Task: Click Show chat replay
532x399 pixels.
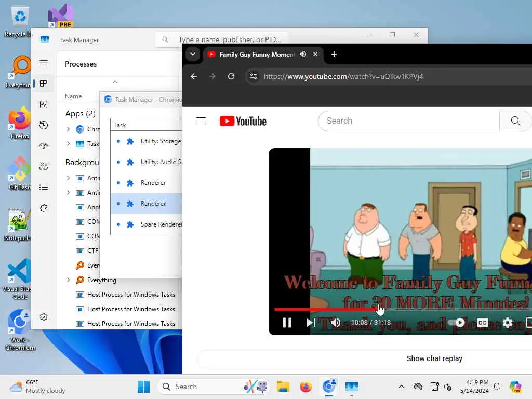Action: point(434,358)
